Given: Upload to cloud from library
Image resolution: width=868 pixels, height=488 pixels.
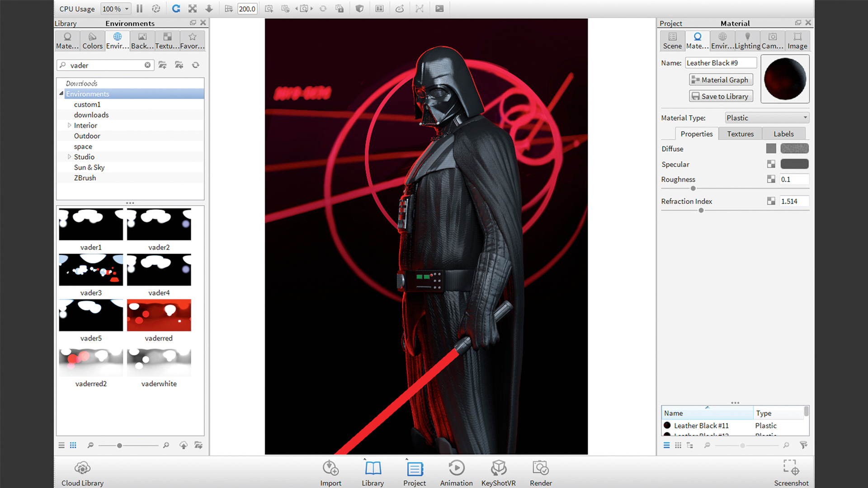Looking at the screenshot, I should [183, 445].
